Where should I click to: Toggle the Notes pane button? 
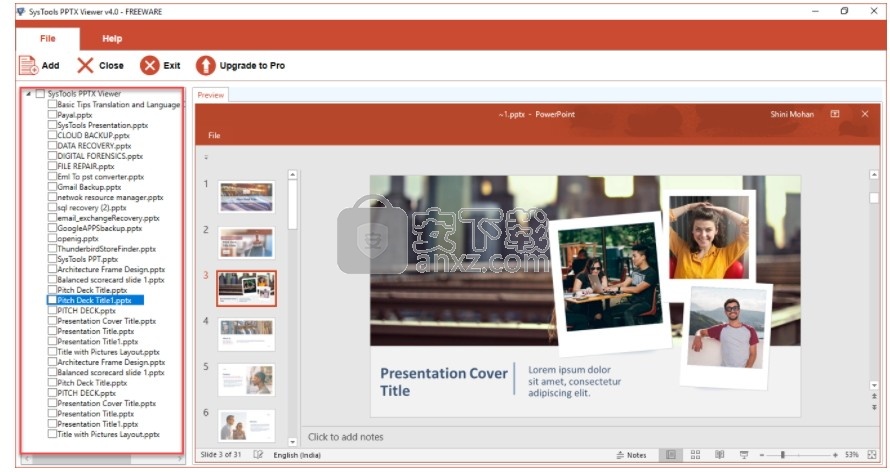(631, 455)
